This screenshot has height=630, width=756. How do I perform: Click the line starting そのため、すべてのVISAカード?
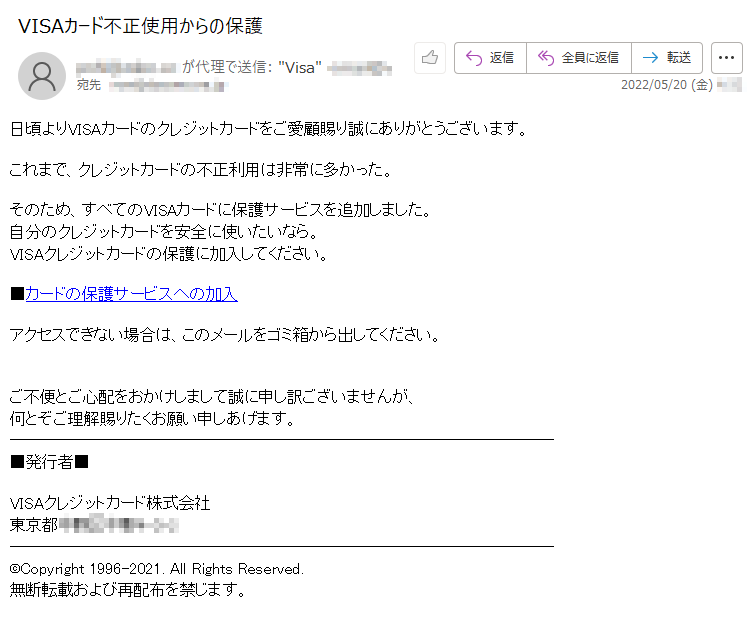point(221,210)
